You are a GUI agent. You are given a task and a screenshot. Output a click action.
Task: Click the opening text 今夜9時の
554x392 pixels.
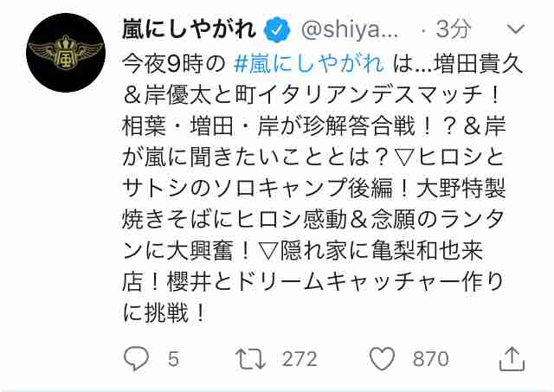pyautogui.click(x=173, y=64)
